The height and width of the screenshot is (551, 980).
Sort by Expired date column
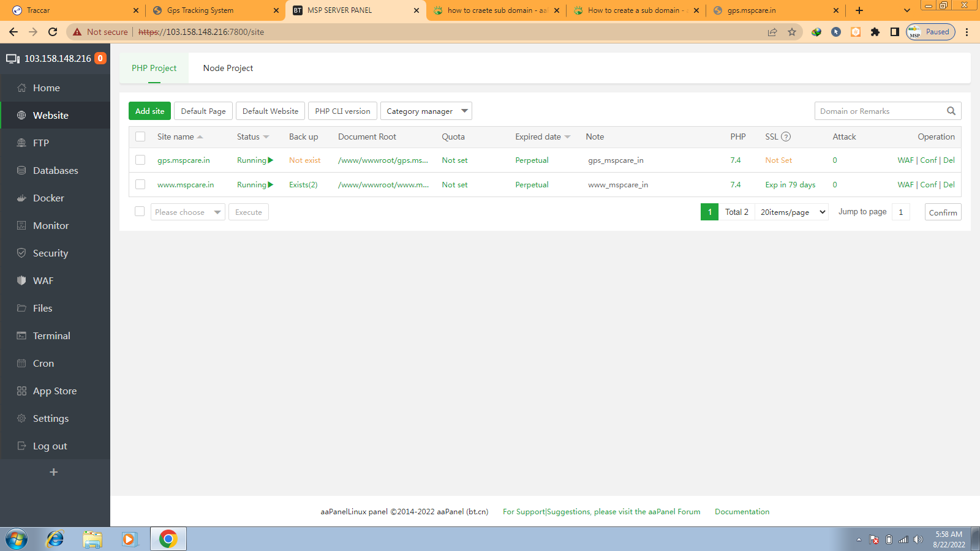pyautogui.click(x=543, y=137)
